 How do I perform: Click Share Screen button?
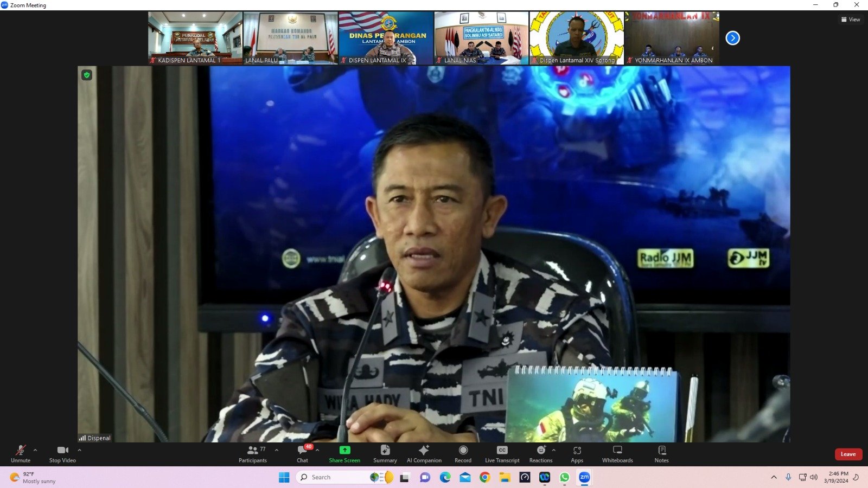tap(344, 454)
